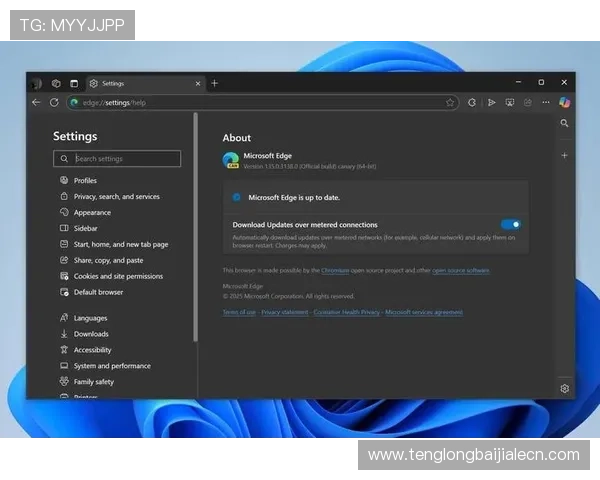Open the Copilot icon in the toolbar
This screenshot has height=480, width=600.
(x=564, y=102)
